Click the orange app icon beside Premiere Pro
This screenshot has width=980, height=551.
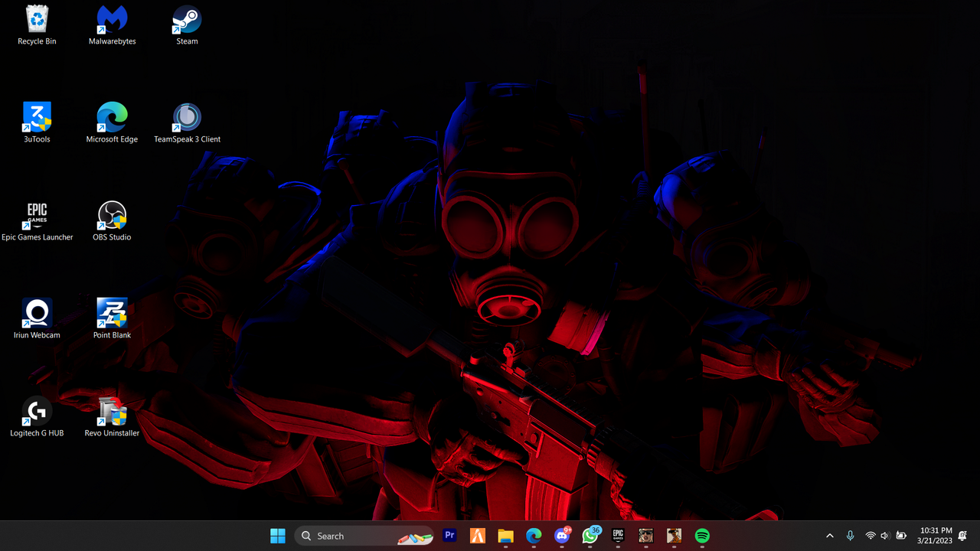click(478, 536)
